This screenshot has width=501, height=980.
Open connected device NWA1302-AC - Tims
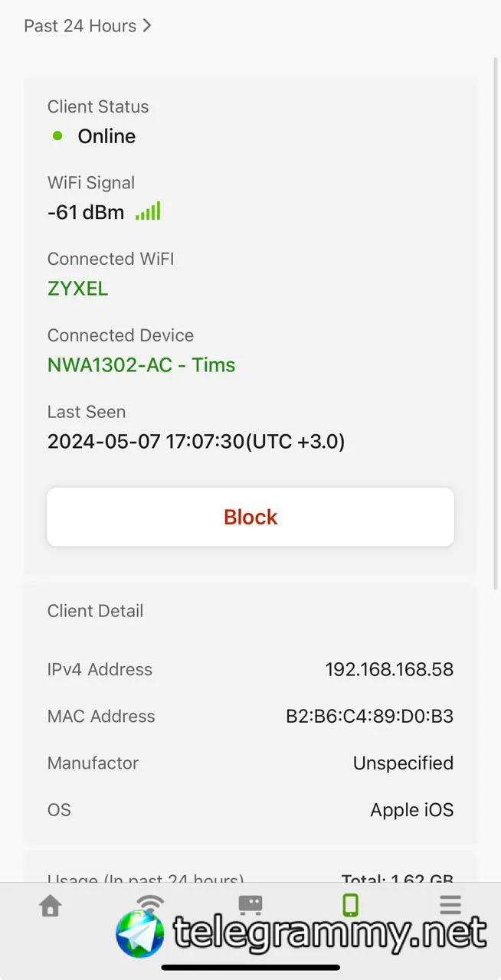pyautogui.click(x=141, y=365)
